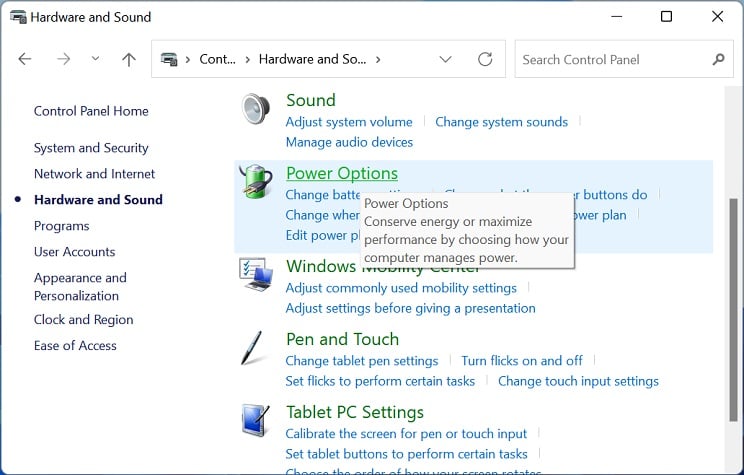The image size is (744, 475).
Task: Click the Hardware and So... breadcrumb
Action: click(x=312, y=59)
